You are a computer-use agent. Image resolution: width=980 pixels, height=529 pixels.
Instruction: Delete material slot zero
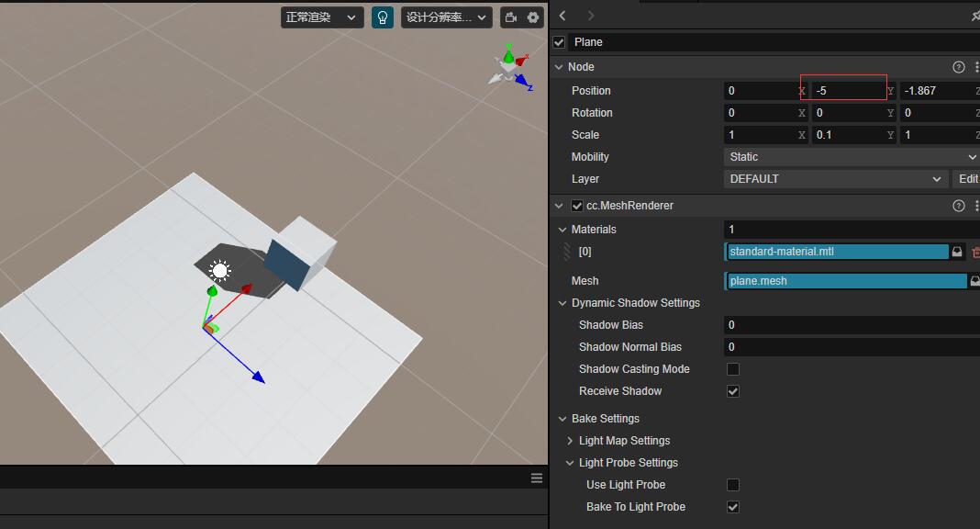[x=975, y=252]
